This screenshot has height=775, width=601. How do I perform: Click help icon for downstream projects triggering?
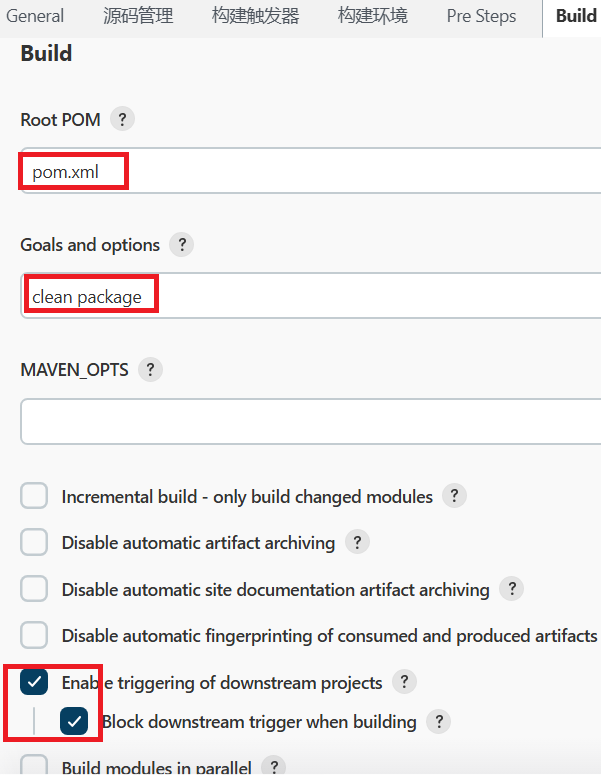[404, 682]
